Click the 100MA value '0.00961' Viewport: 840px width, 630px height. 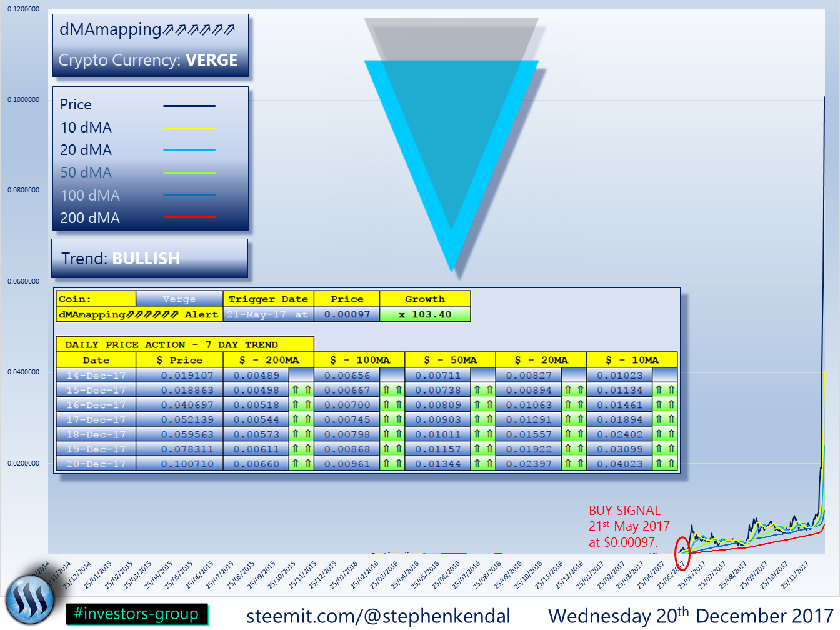[x=347, y=464]
